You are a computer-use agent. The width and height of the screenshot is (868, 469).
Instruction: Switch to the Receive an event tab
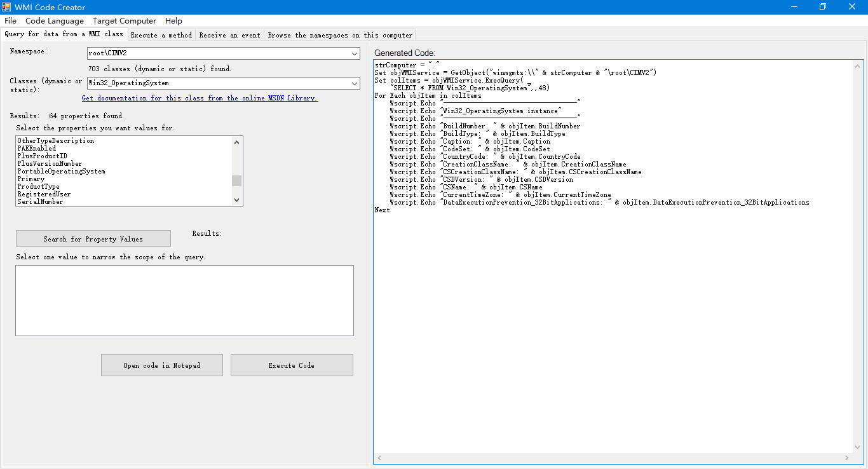pyautogui.click(x=229, y=35)
